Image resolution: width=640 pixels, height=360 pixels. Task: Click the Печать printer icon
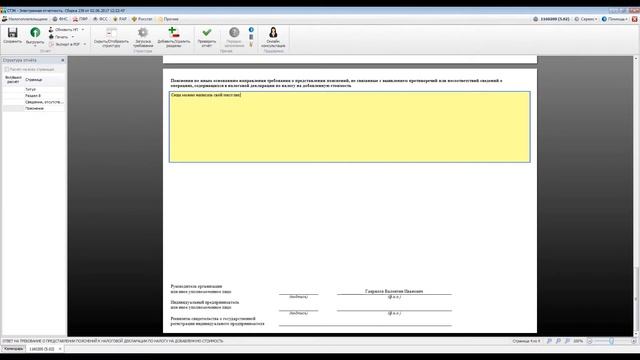(51, 37)
